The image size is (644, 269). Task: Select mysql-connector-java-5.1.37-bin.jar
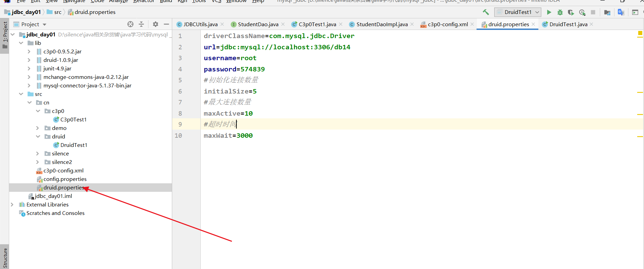(x=87, y=85)
